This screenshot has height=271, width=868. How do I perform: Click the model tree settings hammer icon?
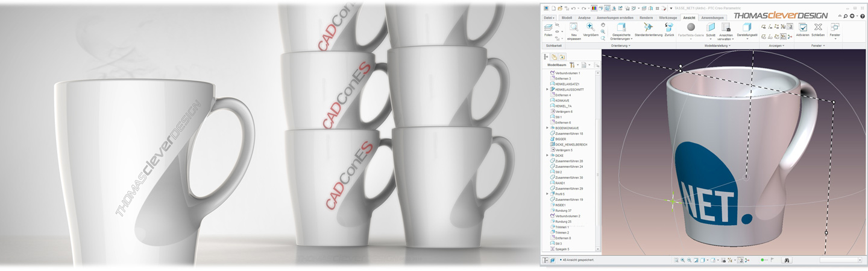[x=572, y=65]
